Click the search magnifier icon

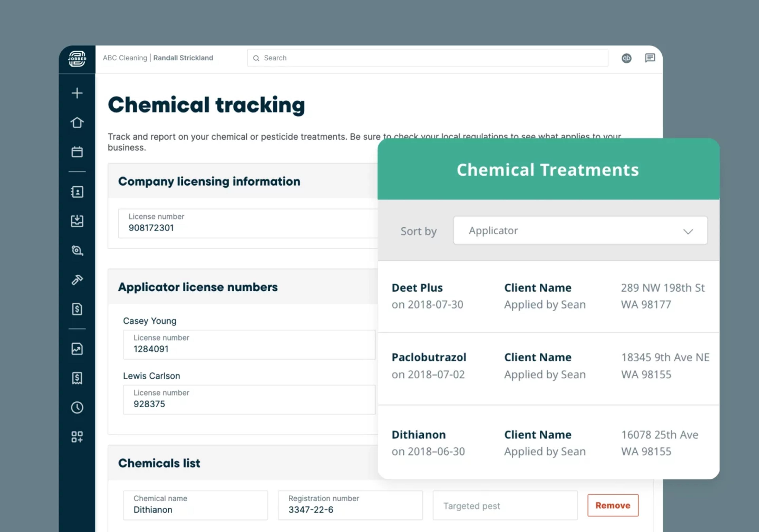click(256, 58)
